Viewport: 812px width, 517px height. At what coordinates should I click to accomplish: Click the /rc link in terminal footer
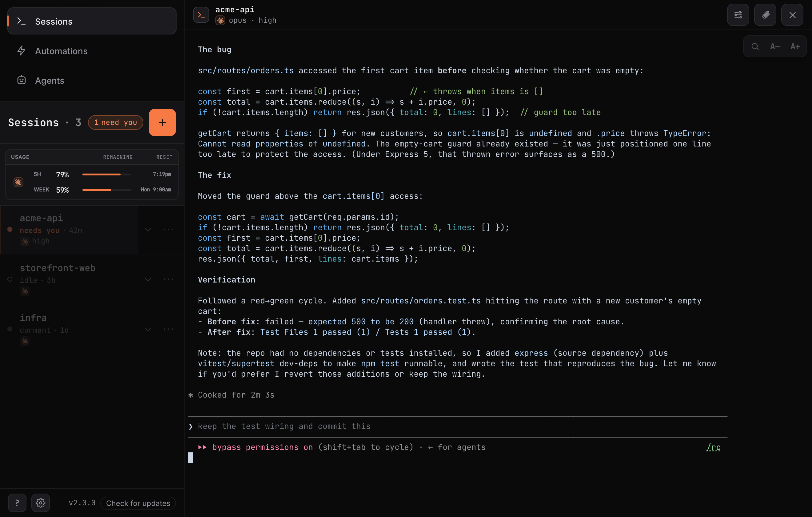713,447
